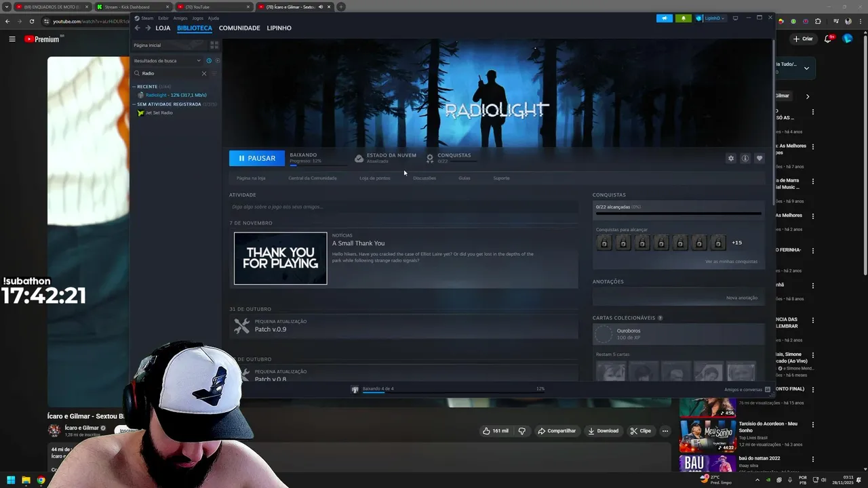This screenshot has height=488, width=868.
Task: Open Loja de pontos link
Action: pos(375,178)
